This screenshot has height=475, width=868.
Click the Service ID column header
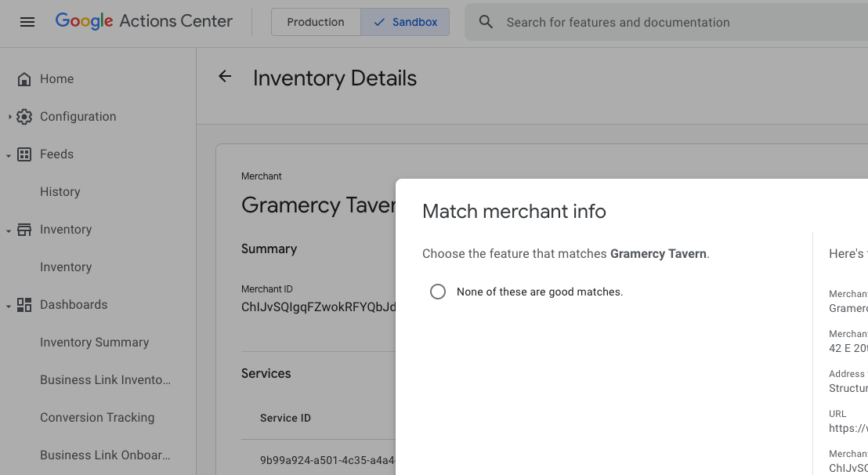[x=286, y=418]
